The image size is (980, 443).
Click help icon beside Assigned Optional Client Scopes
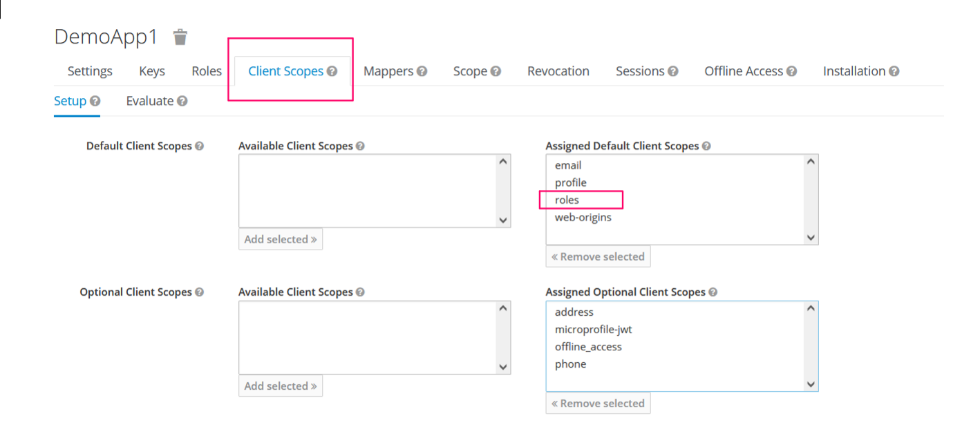pyautogui.click(x=713, y=292)
